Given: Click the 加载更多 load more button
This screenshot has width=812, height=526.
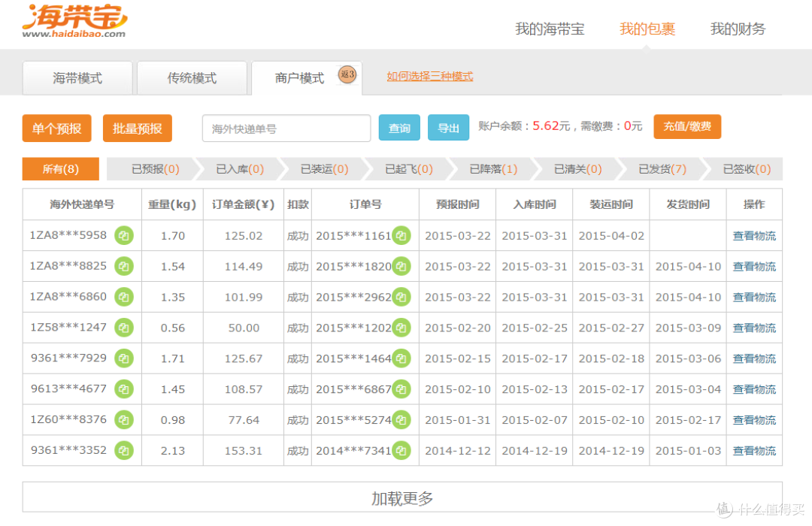Looking at the screenshot, I should pos(401,497).
